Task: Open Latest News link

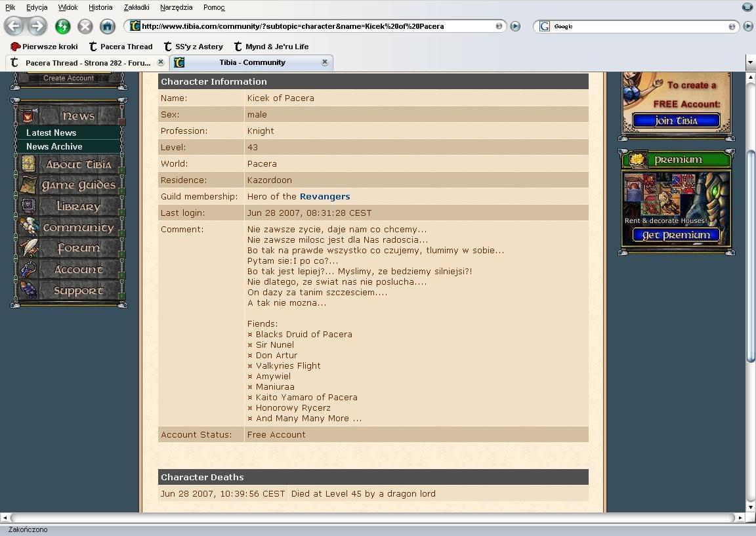Action: point(51,133)
